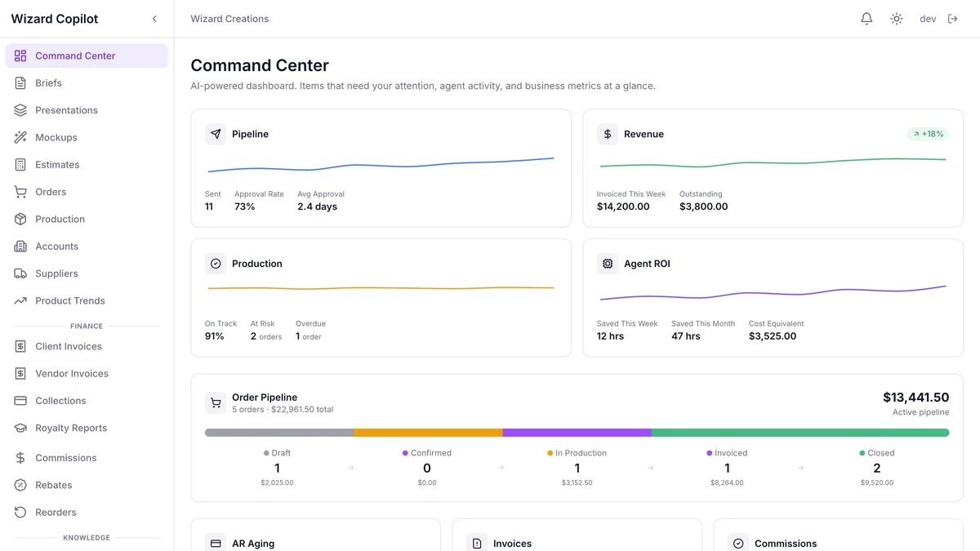Click the Collections card icon
980x551 pixels.
pos(20,401)
